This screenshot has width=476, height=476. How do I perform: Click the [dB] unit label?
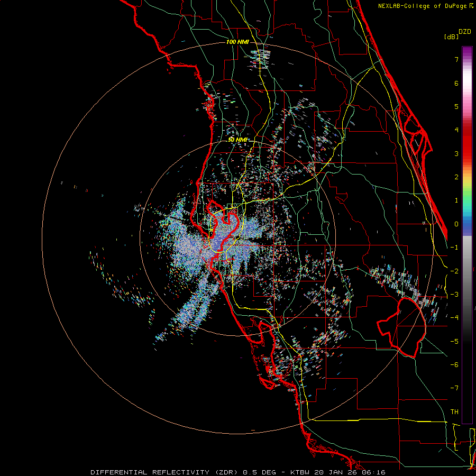452,36
